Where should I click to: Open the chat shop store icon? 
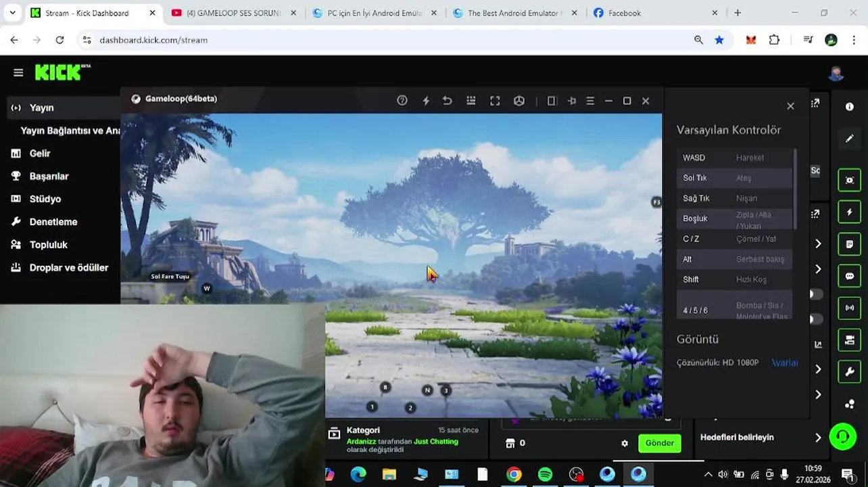(510, 443)
